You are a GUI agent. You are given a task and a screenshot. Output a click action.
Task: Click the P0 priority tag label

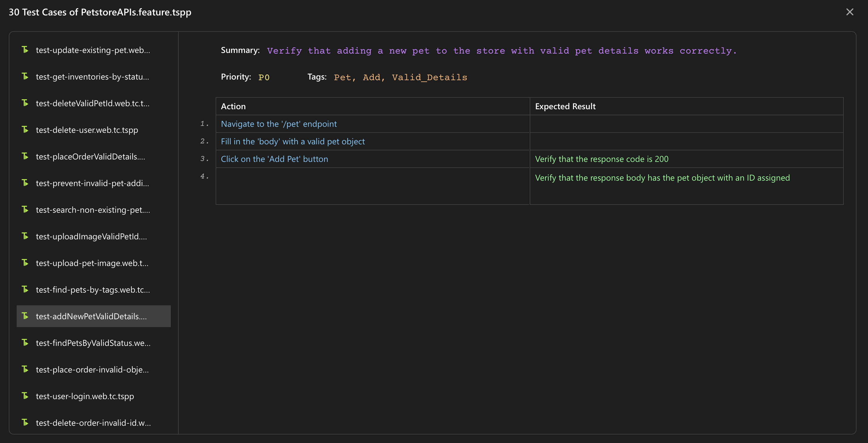263,77
